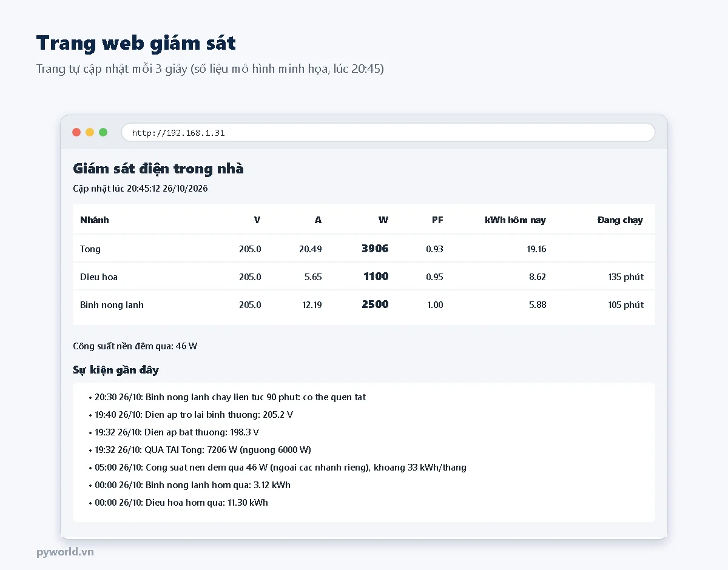Click the 12.19 current value

[x=312, y=305]
